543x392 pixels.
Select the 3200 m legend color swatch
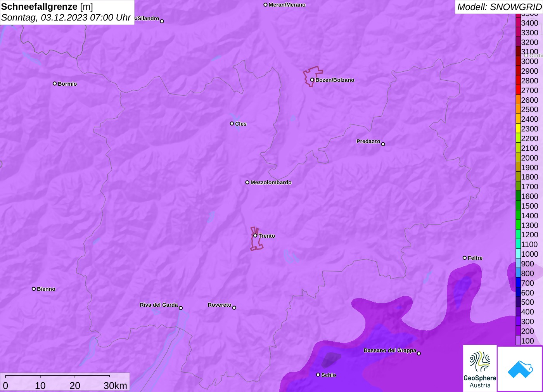[x=518, y=42]
